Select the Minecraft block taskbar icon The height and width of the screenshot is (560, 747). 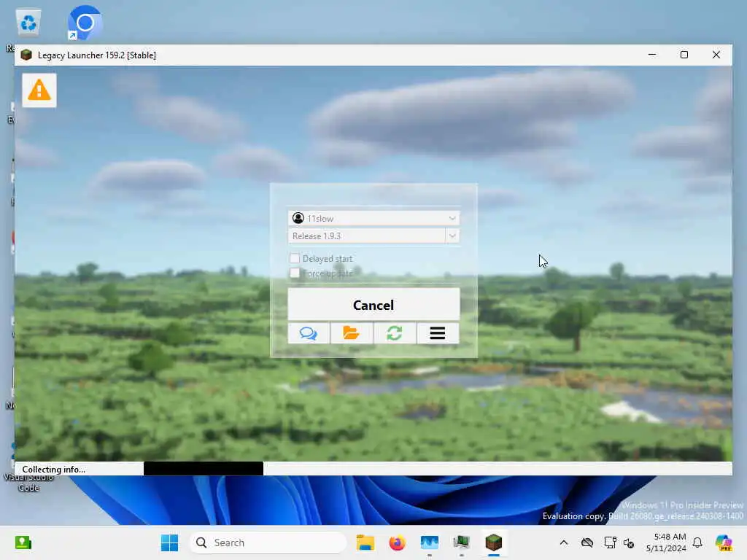494,542
